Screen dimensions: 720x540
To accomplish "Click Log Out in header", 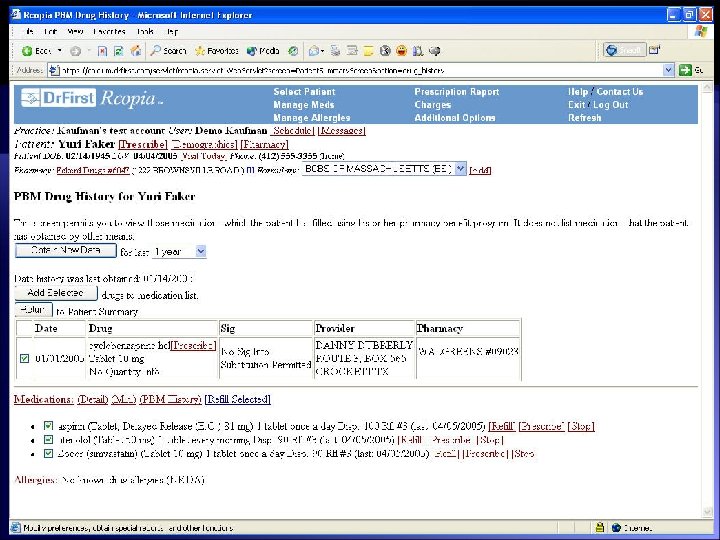I will click(x=611, y=105).
